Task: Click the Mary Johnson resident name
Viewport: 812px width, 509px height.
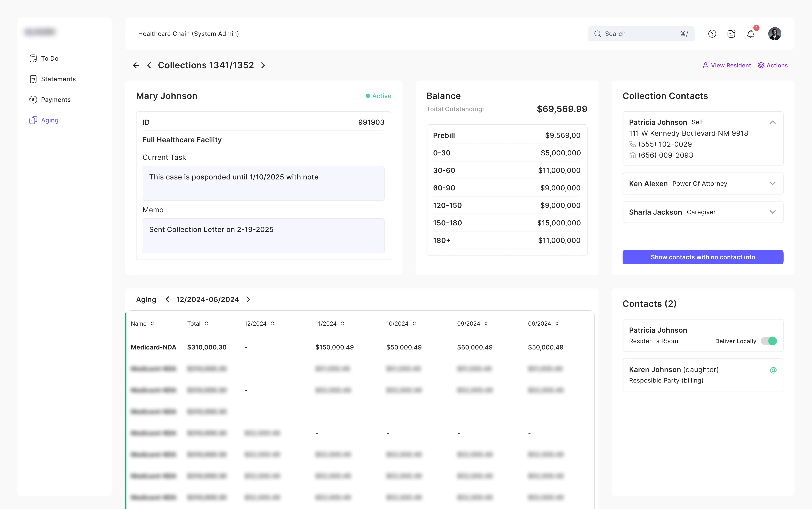Action: pos(166,96)
